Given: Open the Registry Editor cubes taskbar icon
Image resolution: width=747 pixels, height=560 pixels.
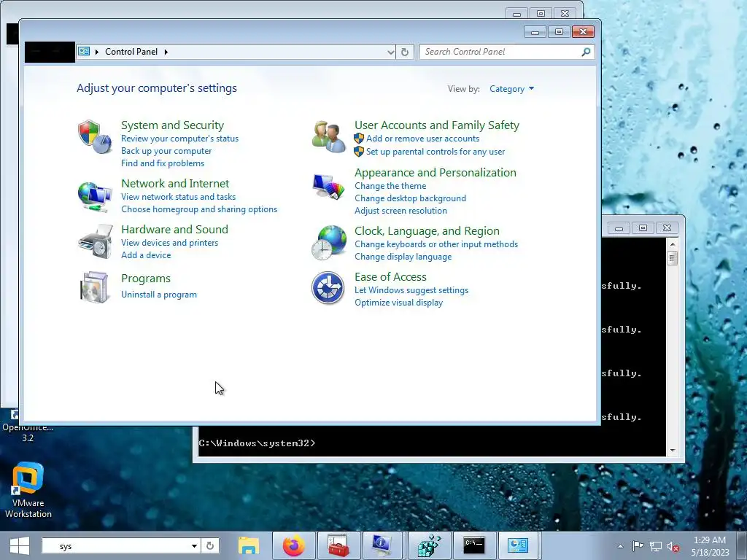Looking at the screenshot, I should pos(429,545).
